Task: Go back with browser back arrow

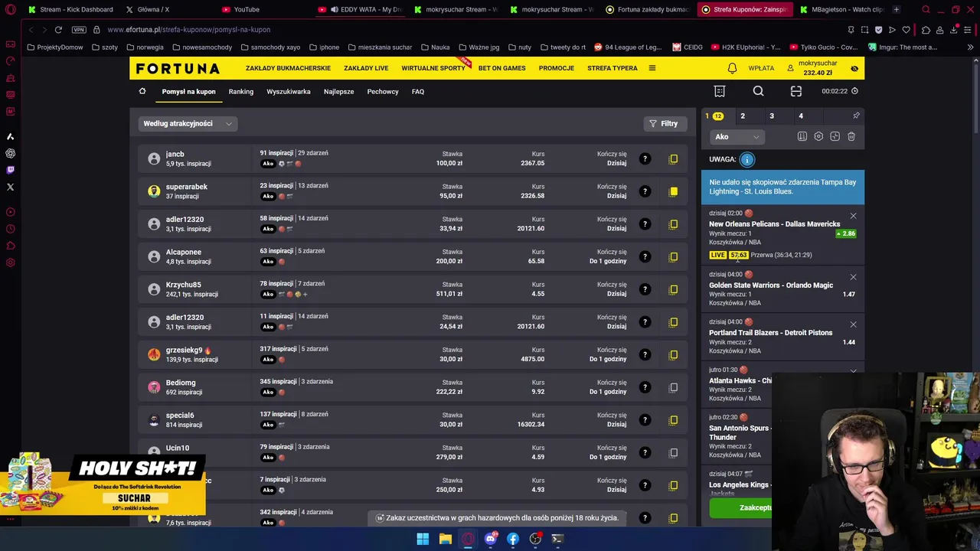Action: 31,30
